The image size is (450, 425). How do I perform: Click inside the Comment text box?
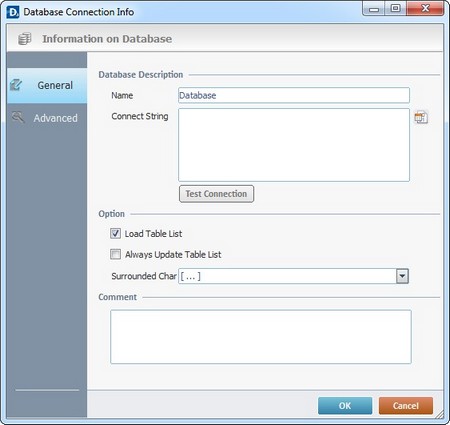click(x=261, y=337)
